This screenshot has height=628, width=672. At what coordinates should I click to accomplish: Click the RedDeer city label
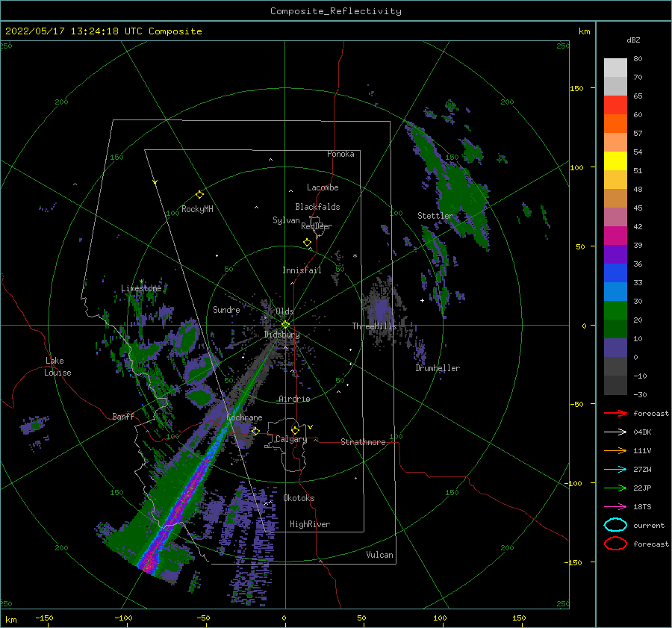pos(317,226)
